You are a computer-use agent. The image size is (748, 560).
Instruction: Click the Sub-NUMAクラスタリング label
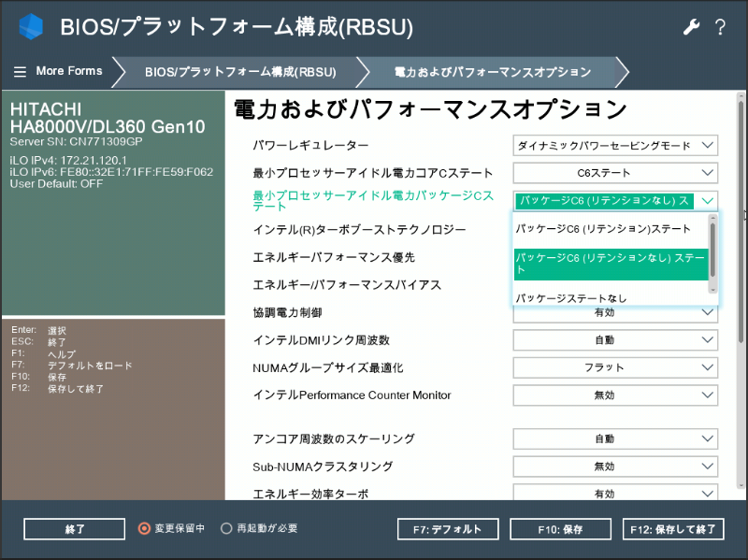323,467
